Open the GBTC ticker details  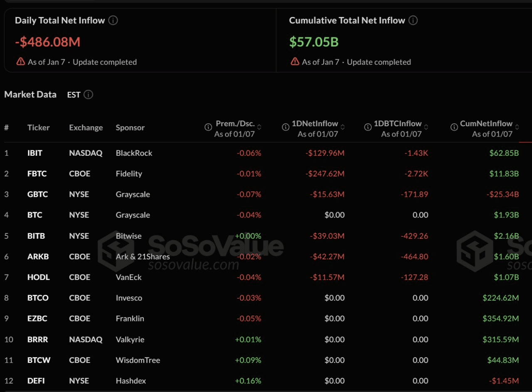(x=37, y=194)
